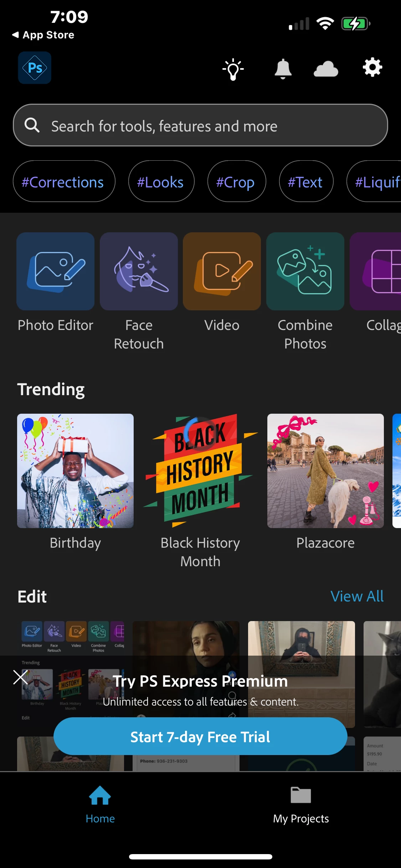Tap the search magnifier icon

(x=32, y=125)
